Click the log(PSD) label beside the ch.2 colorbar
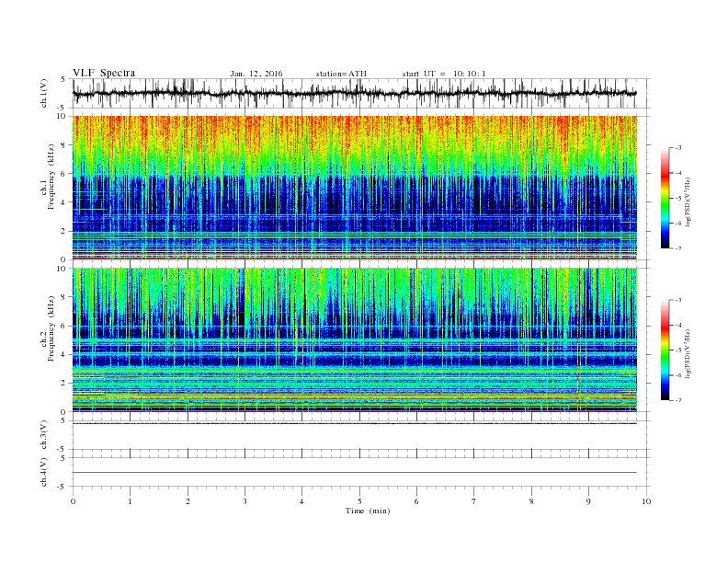The width and height of the screenshot is (728, 563). (x=688, y=353)
